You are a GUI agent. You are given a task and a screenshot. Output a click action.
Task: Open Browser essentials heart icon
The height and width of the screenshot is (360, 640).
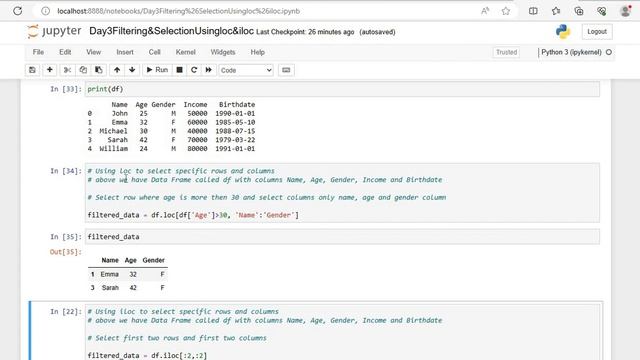[601, 11]
